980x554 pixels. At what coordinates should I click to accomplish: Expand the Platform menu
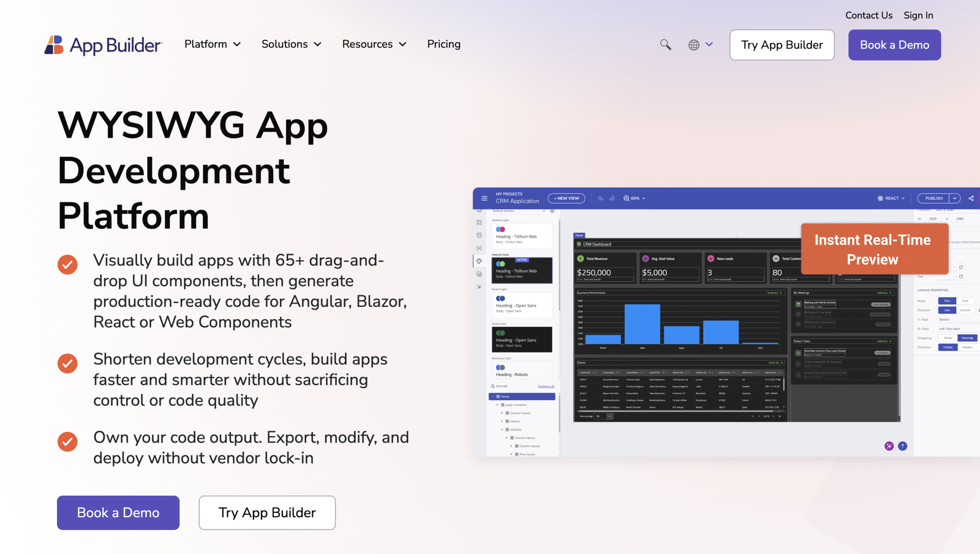click(213, 44)
